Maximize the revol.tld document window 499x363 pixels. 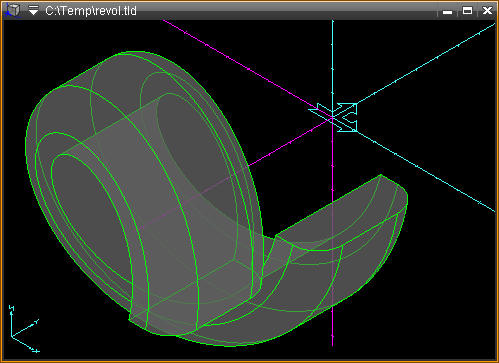click(x=467, y=11)
